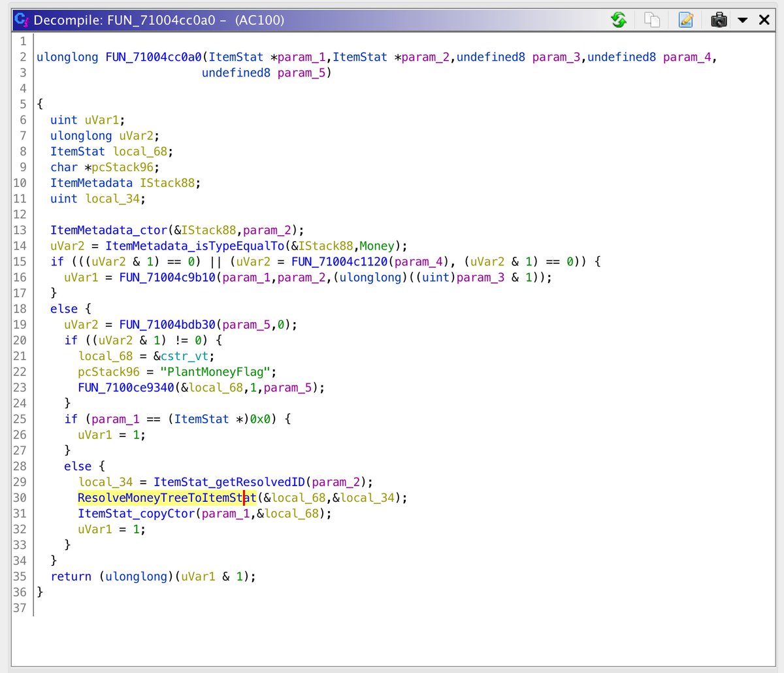
Task: Select the ItemStat_copyCtor call on line 31
Action: (x=137, y=514)
